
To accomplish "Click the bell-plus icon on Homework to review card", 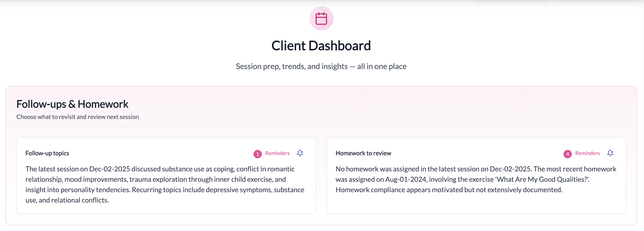I will tap(610, 153).
